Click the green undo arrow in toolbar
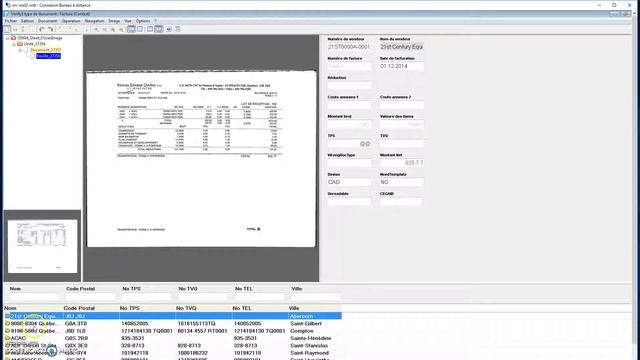Image resolution: width=640 pixels, height=360 pixels. coord(41,29)
